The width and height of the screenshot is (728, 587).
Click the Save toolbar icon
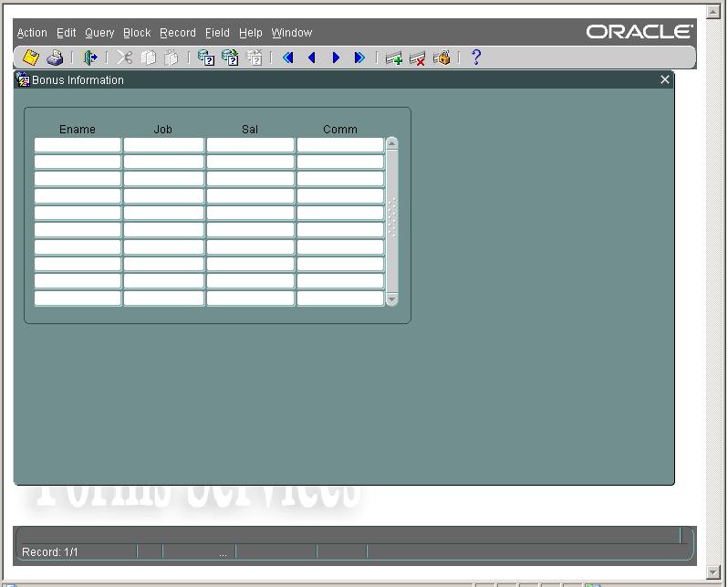(x=32, y=58)
